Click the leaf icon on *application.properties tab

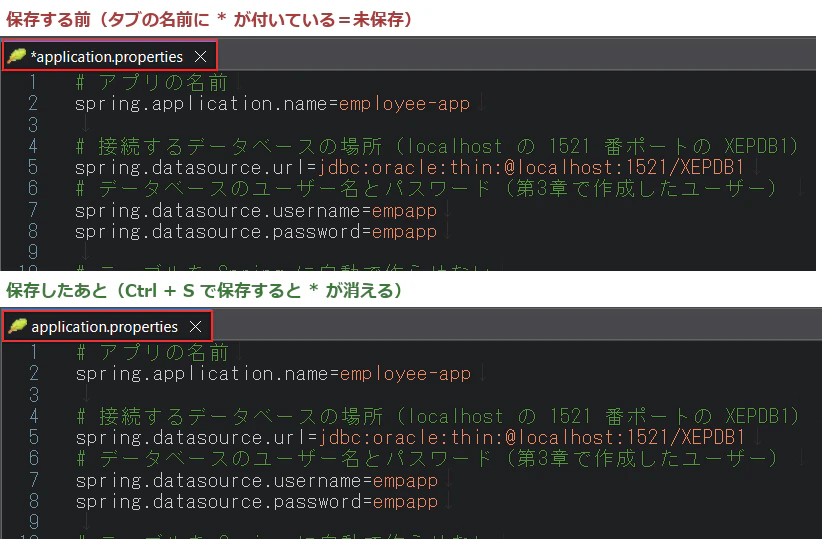pos(16,56)
